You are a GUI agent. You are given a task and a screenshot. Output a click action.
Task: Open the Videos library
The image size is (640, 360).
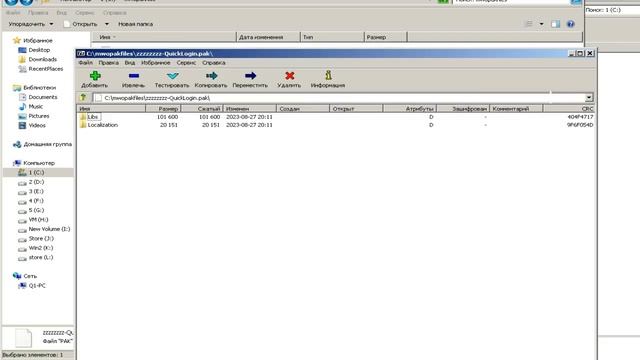point(37,125)
